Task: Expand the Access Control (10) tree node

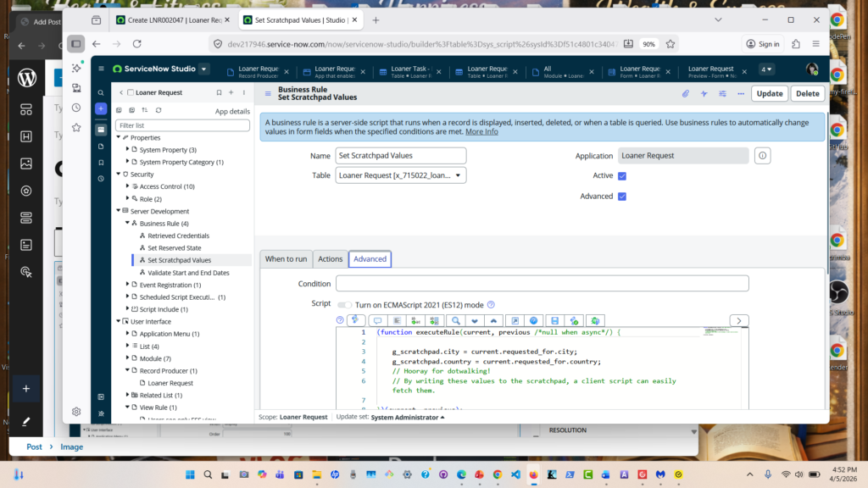Action: pos(128,186)
